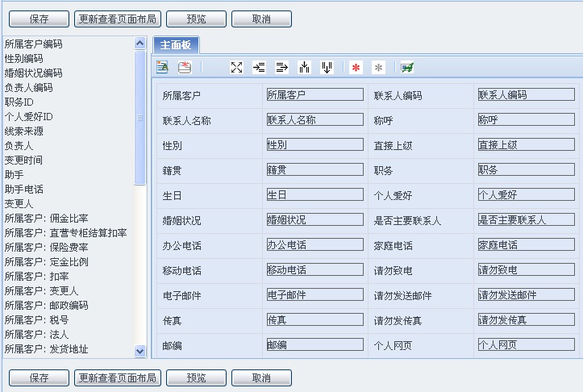Switch to the 主面板 tab
583x392 pixels.
coord(175,45)
